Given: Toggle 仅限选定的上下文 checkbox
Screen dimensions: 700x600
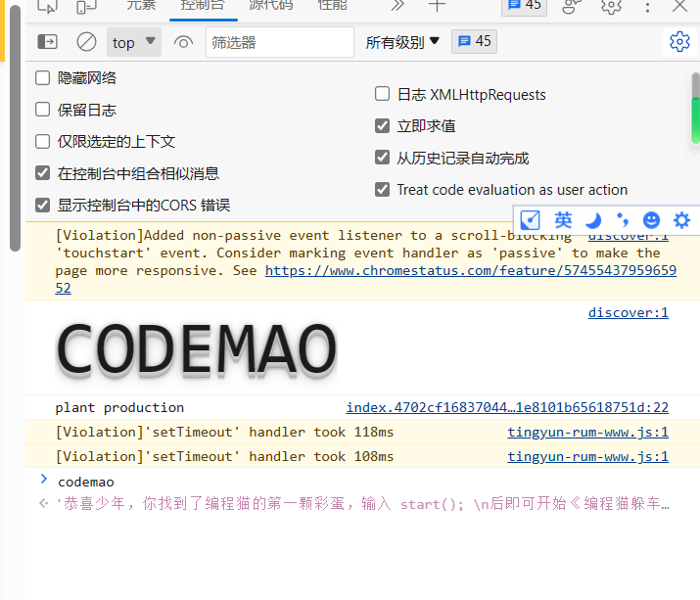Looking at the screenshot, I should coord(42,142).
